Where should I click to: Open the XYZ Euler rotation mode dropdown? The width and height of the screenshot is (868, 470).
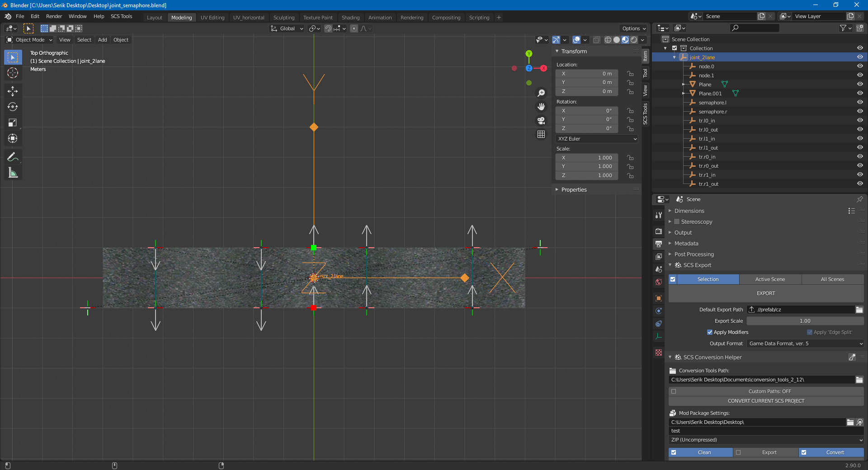pyautogui.click(x=596, y=139)
